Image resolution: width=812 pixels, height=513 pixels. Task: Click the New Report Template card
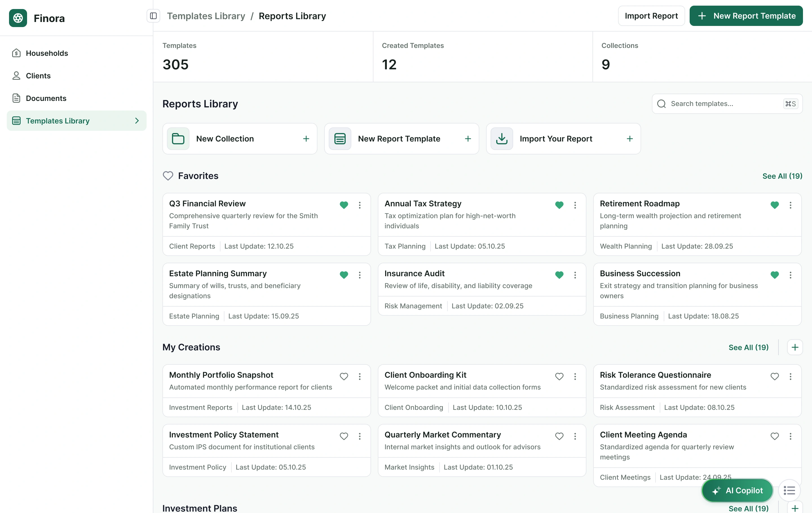tap(401, 138)
